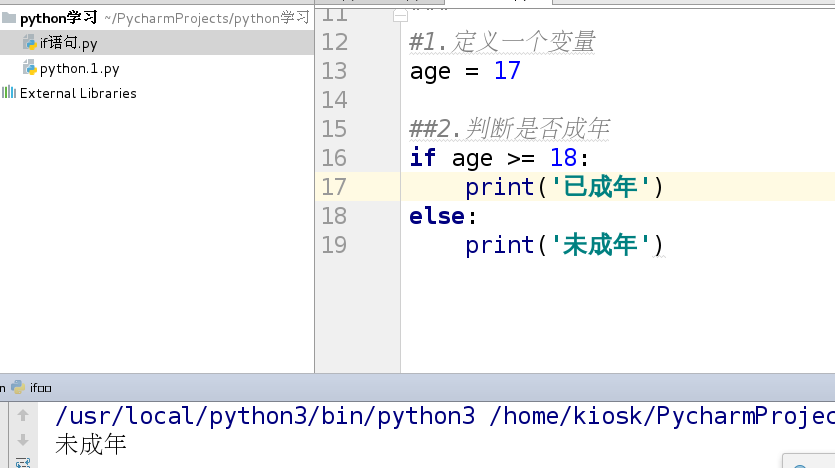
Task: Click the python.1.py file icon
Action: [x=30, y=68]
